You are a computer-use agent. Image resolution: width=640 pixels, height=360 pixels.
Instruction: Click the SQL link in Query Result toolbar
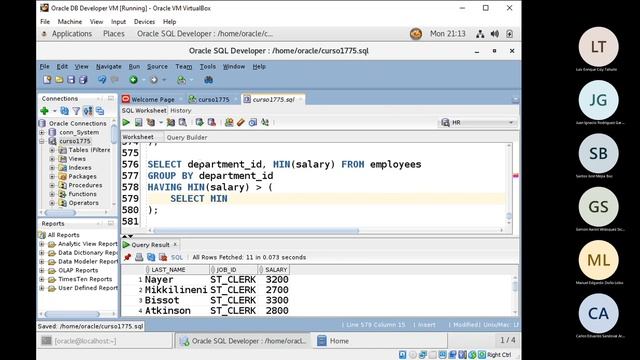point(177,258)
